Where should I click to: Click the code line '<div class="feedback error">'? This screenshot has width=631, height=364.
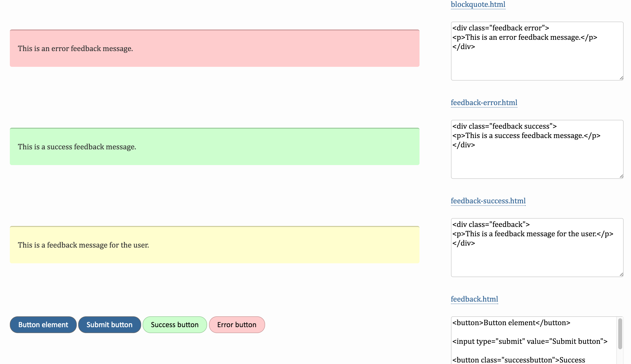(x=501, y=28)
